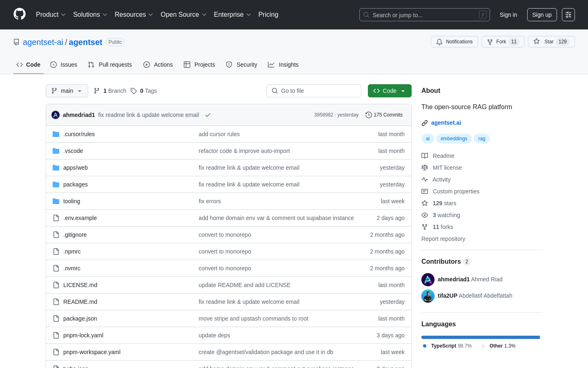The image size is (588, 368).
Task: Open commit hash 3958982
Action: pos(323,115)
